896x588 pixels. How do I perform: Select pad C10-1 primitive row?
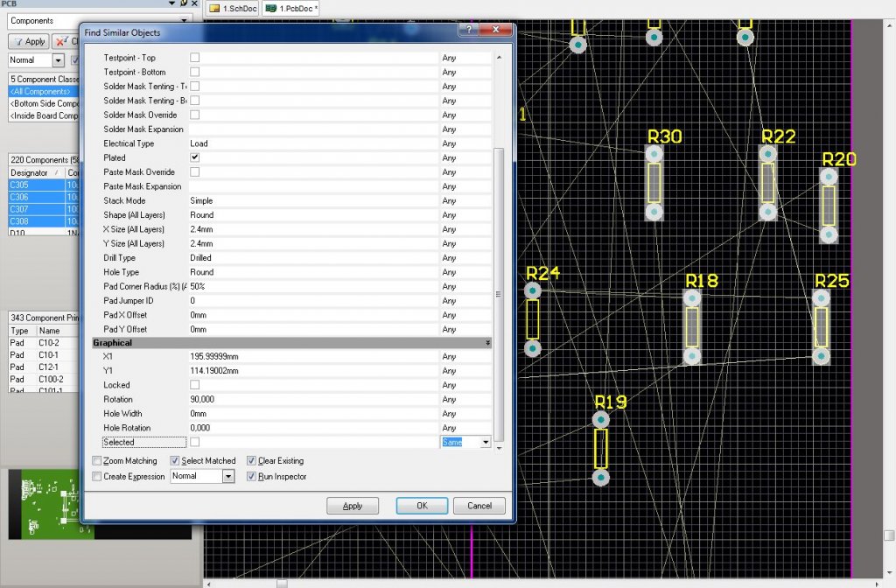[x=44, y=355]
